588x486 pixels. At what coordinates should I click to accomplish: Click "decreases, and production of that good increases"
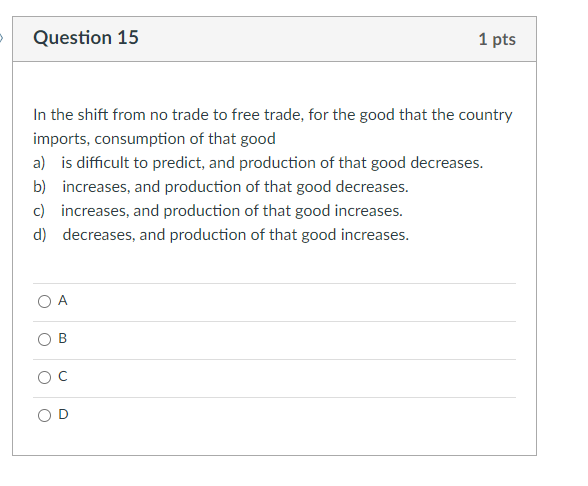click(x=236, y=235)
